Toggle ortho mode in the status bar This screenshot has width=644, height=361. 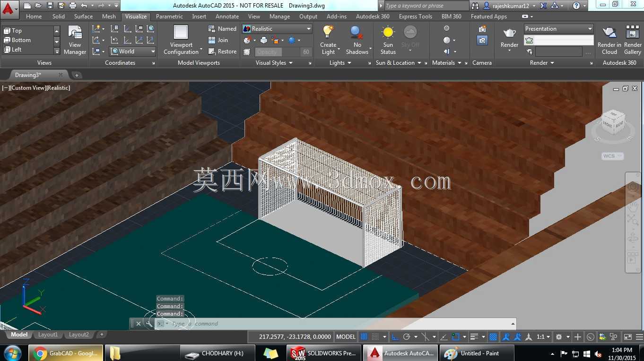[396, 337]
